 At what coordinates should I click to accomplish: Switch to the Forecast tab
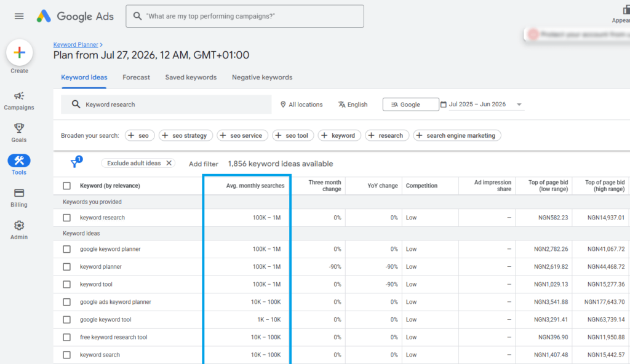click(136, 77)
